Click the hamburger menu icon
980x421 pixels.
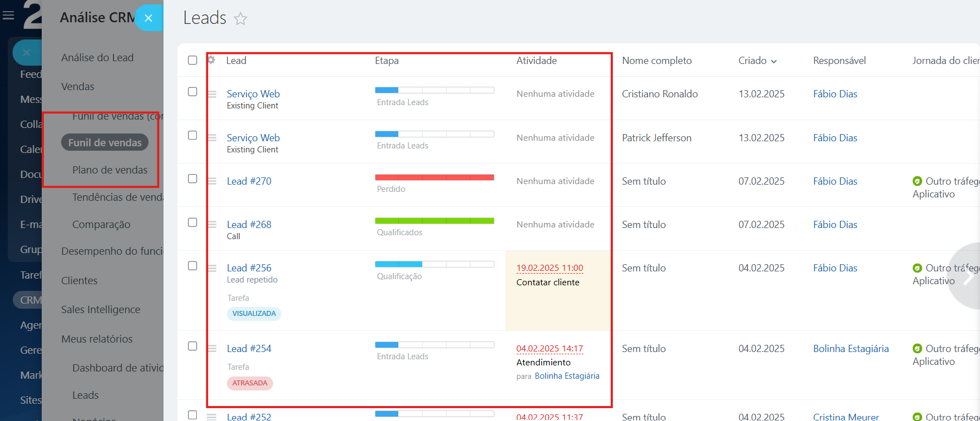coord(8,16)
